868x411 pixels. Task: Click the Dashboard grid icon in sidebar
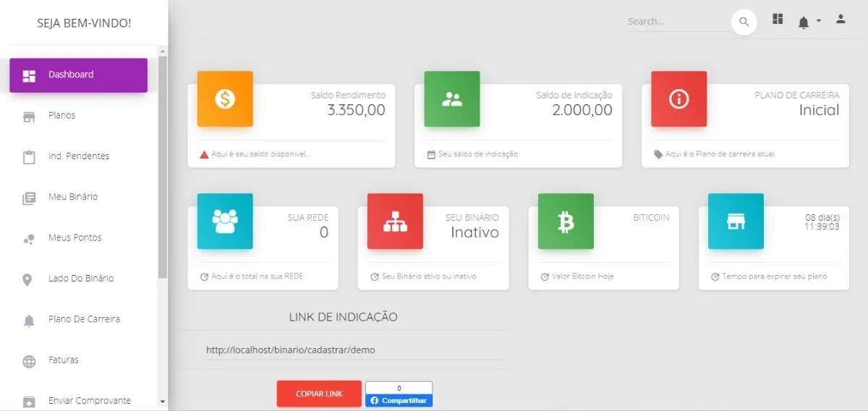(x=29, y=76)
